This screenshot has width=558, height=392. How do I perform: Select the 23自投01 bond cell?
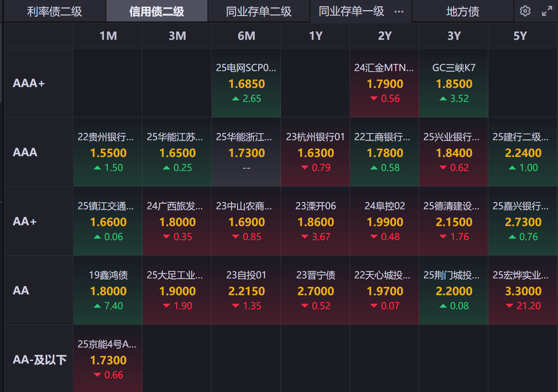coord(246,290)
